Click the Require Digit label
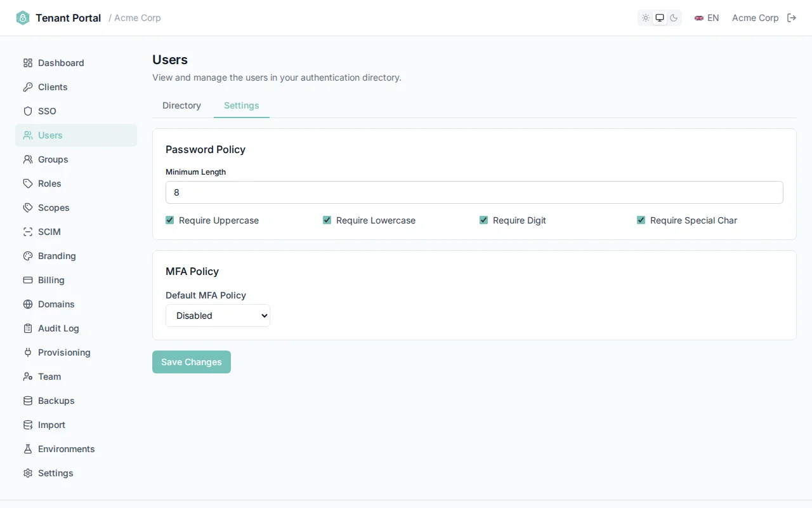 pyautogui.click(x=520, y=220)
